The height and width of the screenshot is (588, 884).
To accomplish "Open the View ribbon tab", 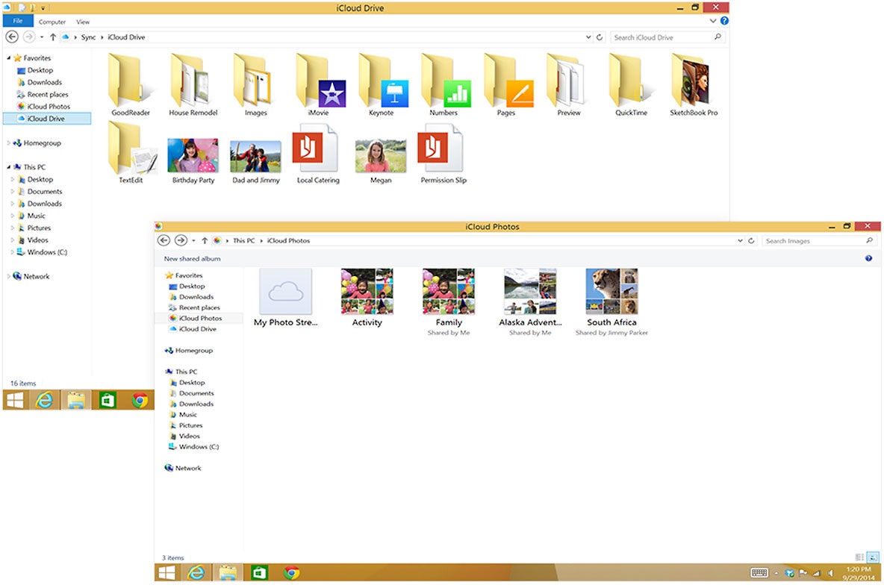I will [83, 22].
